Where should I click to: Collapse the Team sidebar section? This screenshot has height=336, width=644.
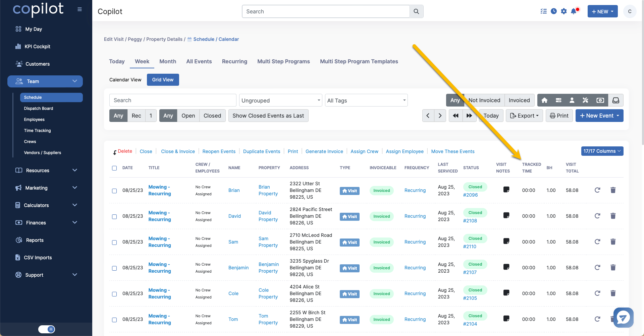coord(45,81)
